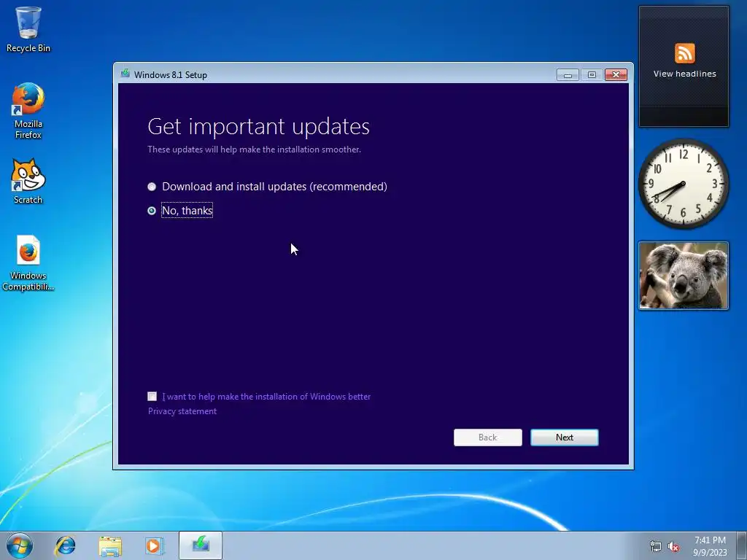Open the Recycle Bin desktop icon

click(x=28, y=28)
